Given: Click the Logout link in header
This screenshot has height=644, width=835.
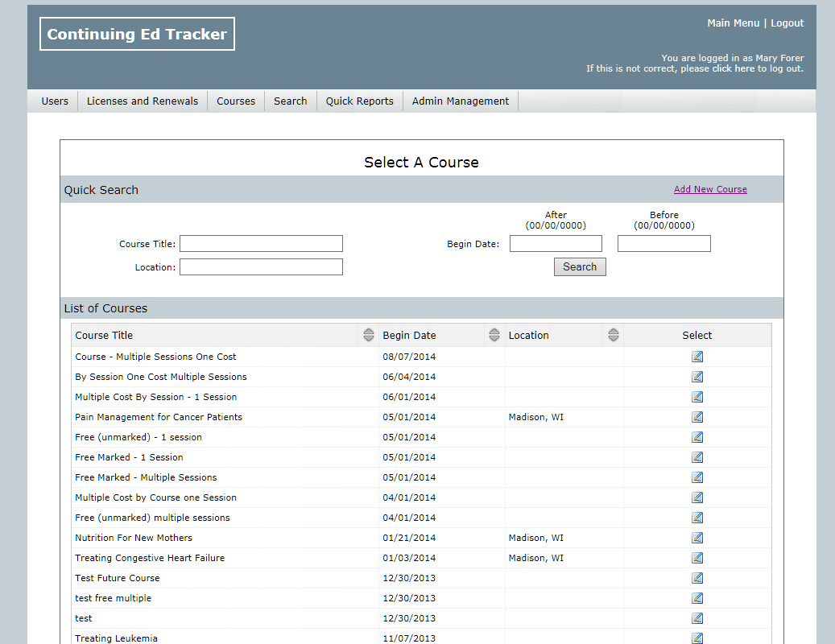Looking at the screenshot, I should coord(787,23).
